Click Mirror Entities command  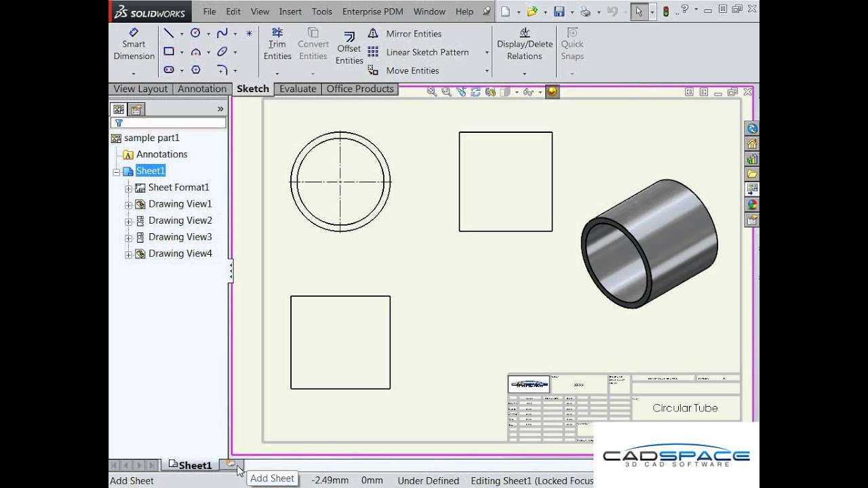pos(405,34)
